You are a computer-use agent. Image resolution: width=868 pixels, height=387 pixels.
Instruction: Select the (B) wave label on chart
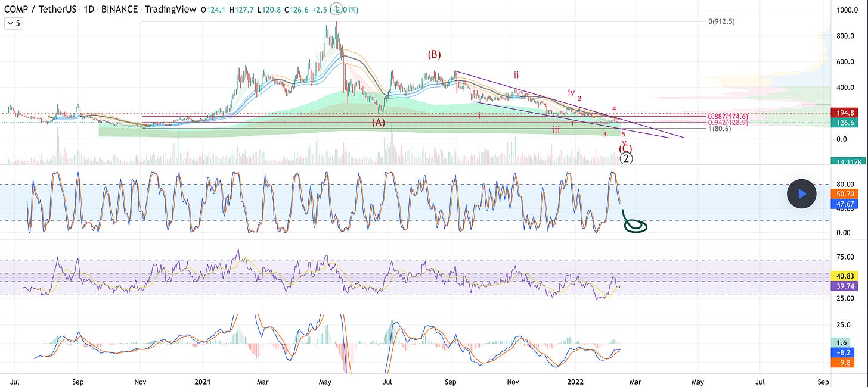pos(434,55)
